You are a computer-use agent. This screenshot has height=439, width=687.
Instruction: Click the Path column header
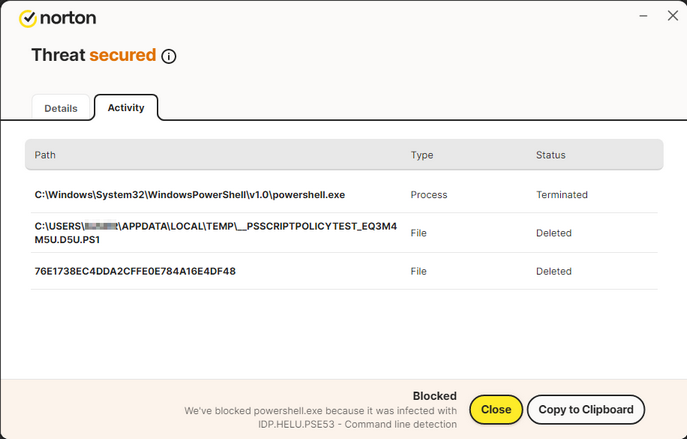tap(46, 155)
